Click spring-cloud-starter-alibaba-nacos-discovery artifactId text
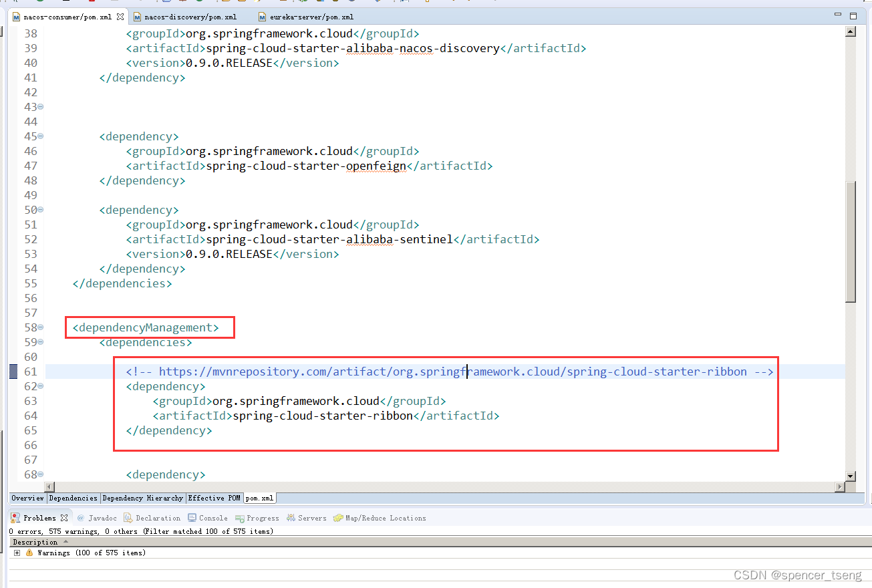This screenshot has width=872, height=588. pyautogui.click(x=353, y=48)
